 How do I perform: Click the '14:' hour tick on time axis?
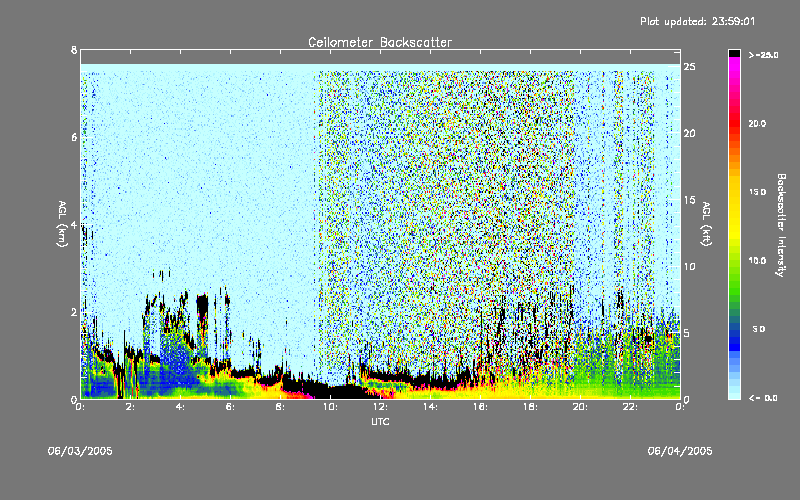[x=430, y=407]
